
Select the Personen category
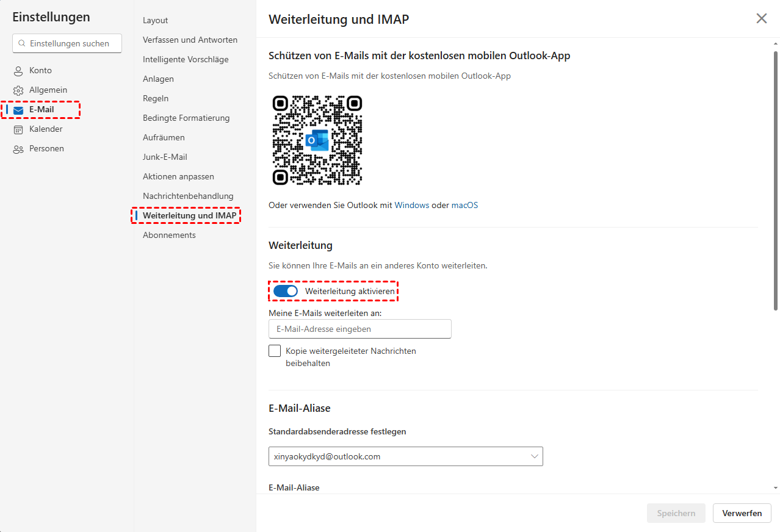46,148
